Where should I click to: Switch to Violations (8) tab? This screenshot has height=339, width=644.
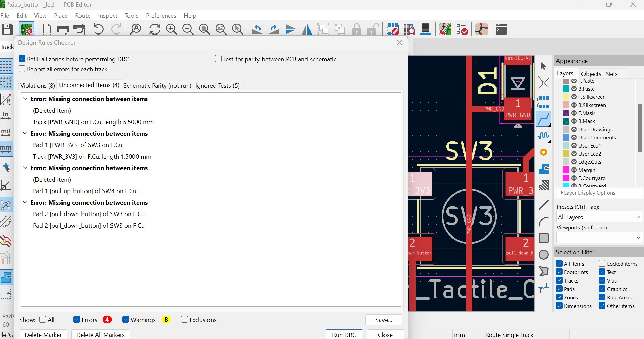(x=38, y=86)
